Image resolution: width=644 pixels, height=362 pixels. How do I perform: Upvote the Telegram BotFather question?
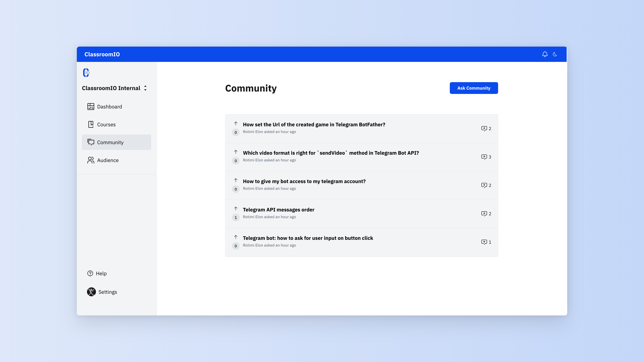[x=236, y=124]
